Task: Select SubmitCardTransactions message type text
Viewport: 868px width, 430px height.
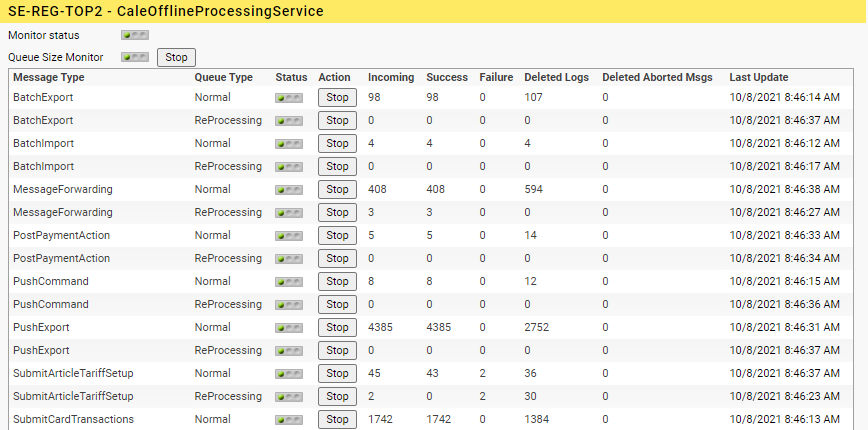Action: pos(74,419)
